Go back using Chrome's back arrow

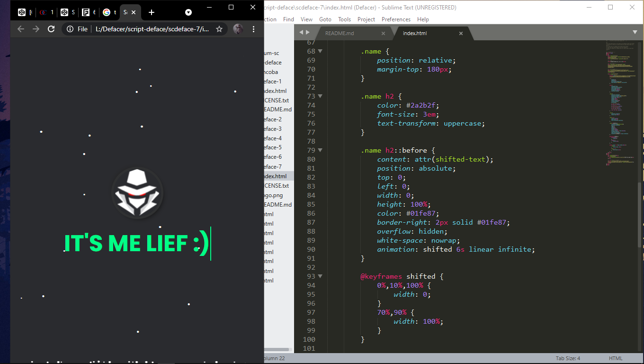(x=20, y=29)
